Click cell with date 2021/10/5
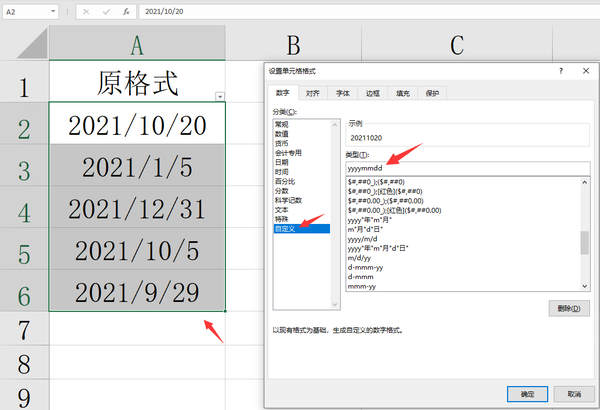The image size is (600, 410). click(137, 249)
